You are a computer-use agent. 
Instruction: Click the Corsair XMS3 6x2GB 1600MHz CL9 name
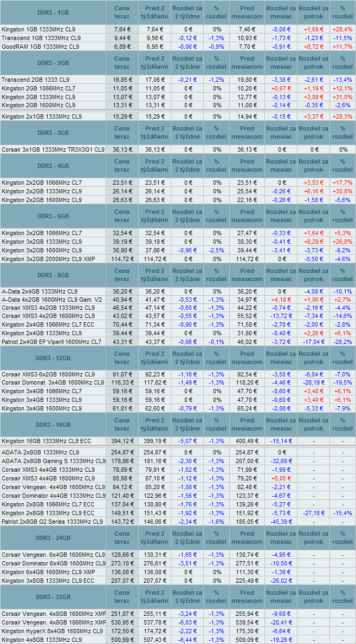click(48, 375)
